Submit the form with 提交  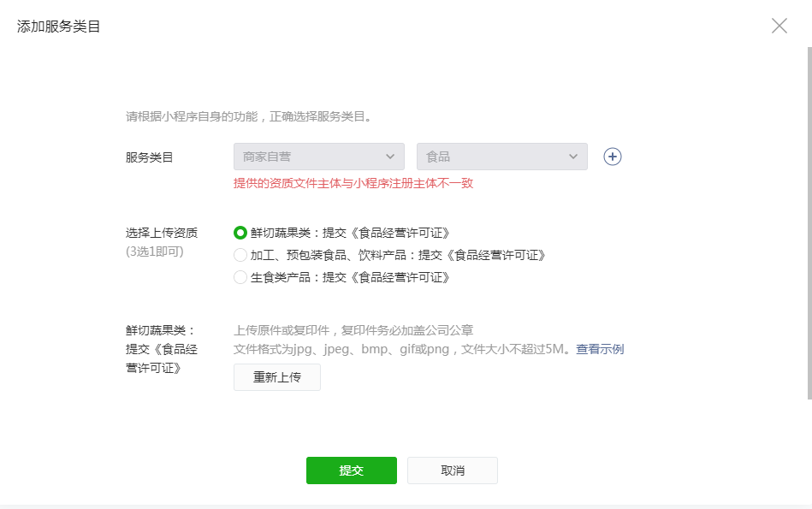352,471
